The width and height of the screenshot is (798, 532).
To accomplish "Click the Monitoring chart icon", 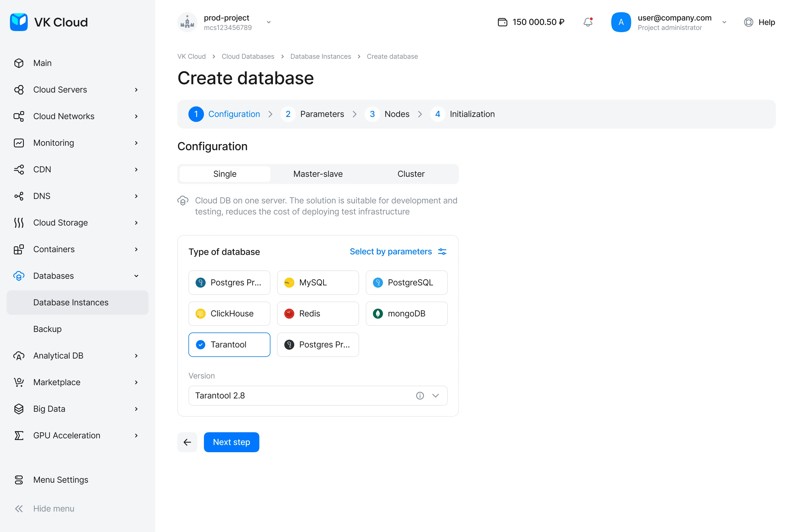I will [19, 143].
